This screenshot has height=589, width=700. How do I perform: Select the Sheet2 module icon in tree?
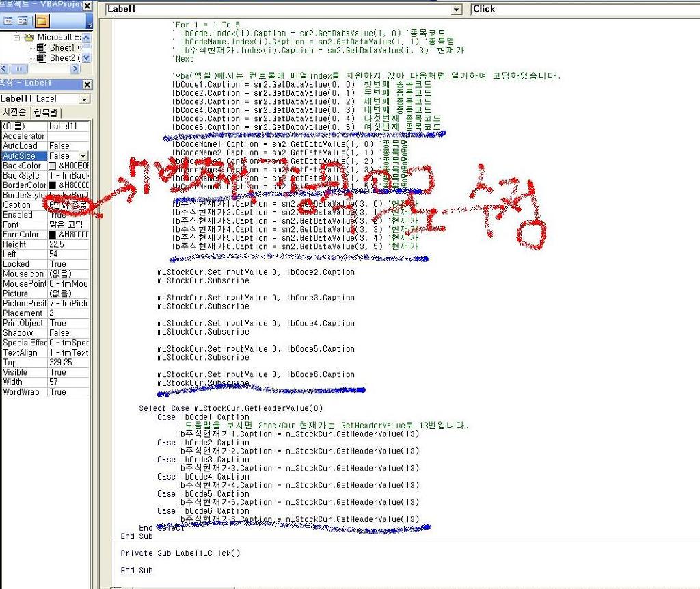(41, 58)
